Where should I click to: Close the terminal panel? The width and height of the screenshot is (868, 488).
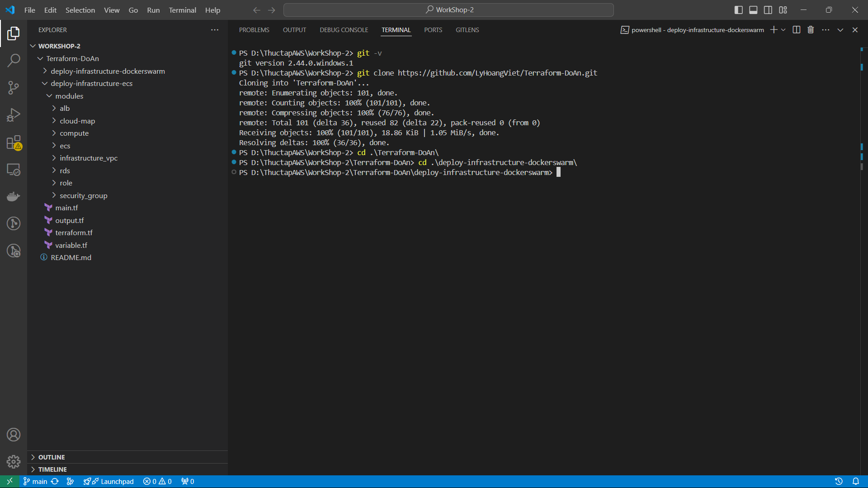click(855, 30)
